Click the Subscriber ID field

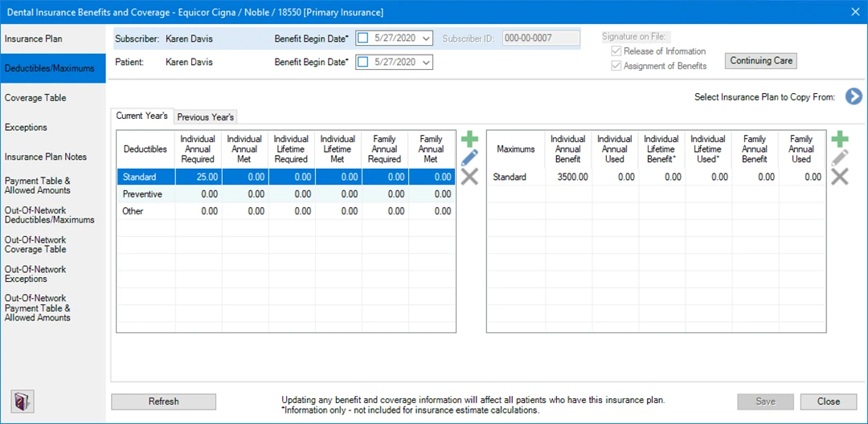tap(541, 39)
